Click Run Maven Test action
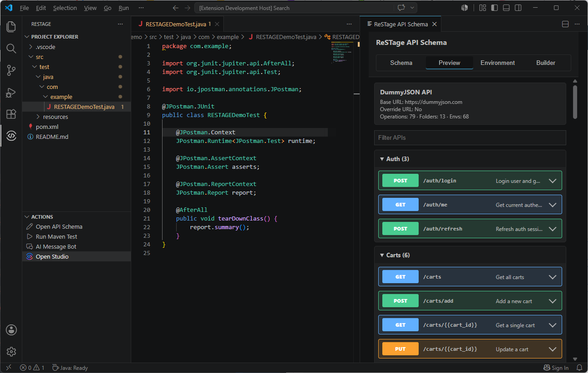This screenshot has height=373, width=588. 56,236
